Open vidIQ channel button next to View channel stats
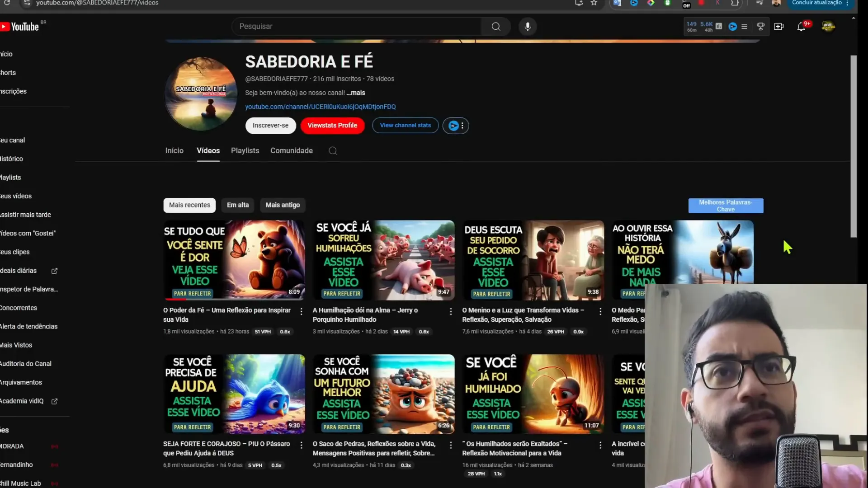Screen dimensions: 868x488 (456, 126)
